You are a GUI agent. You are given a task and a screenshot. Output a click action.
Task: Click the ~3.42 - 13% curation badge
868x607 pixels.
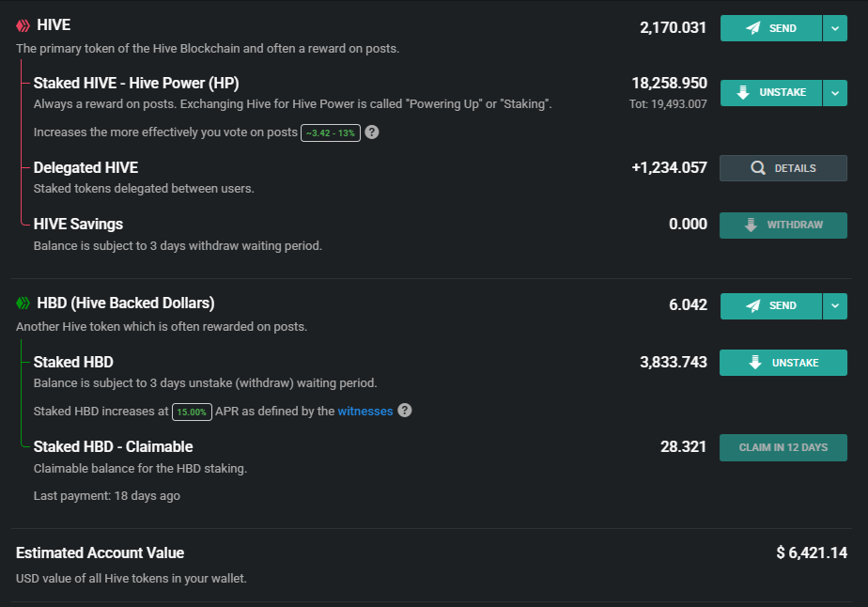(x=330, y=133)
